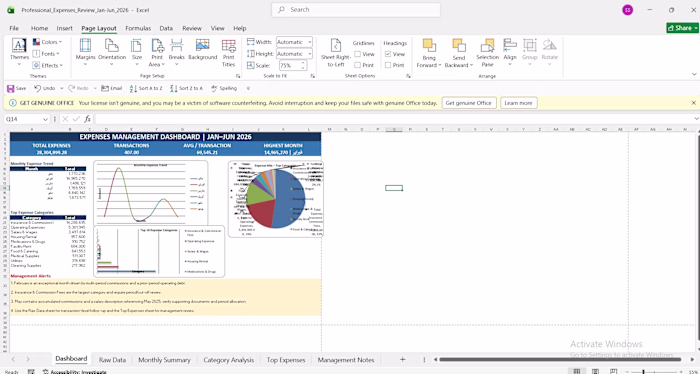Open the Name Box dropdown arrow
This screenshot has height=374, width=700.
(x=45, y=119)
